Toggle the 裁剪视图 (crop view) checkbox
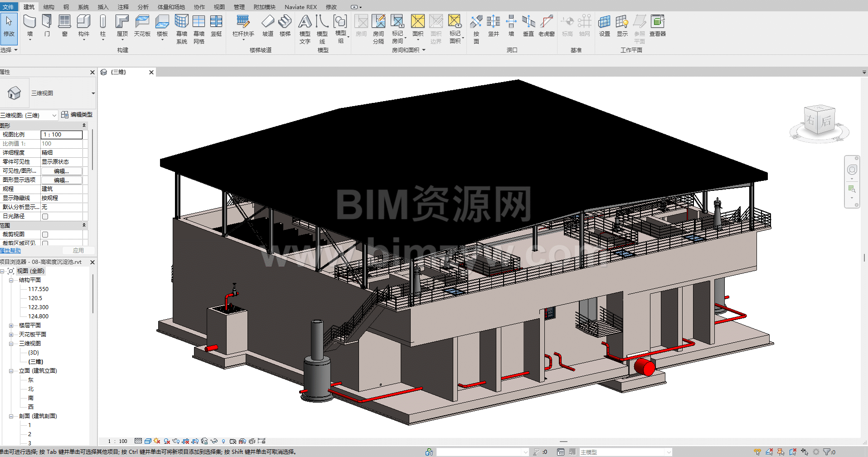The image size is (868, 457). (45, 234)
